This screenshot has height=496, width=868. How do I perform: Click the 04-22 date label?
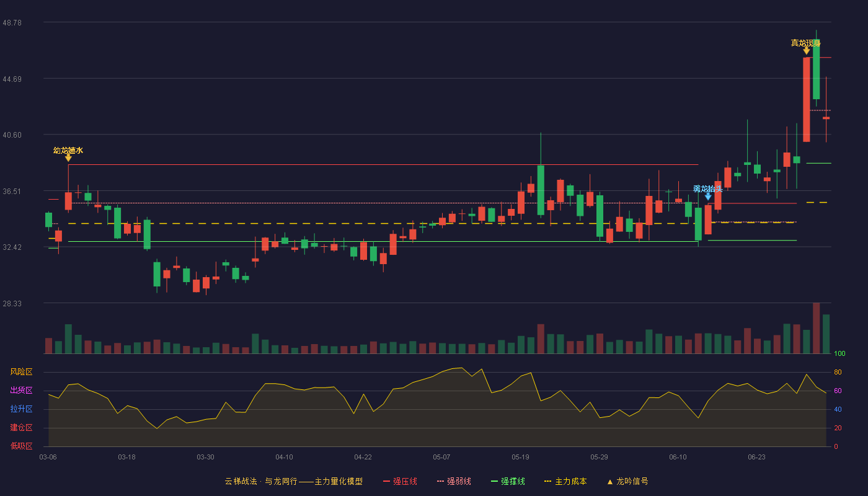pos(363,457)
